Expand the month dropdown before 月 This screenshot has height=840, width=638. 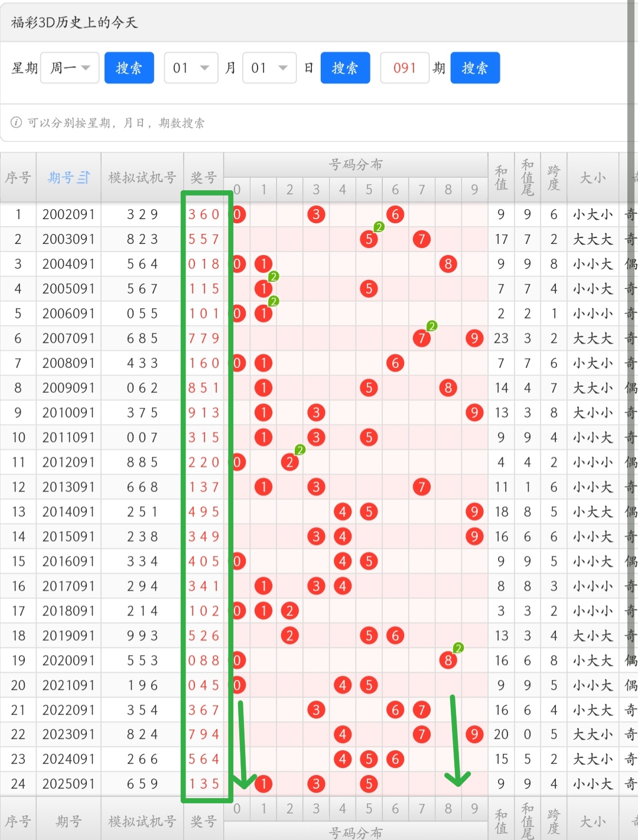pyautogui.click(x=191, y=68)
